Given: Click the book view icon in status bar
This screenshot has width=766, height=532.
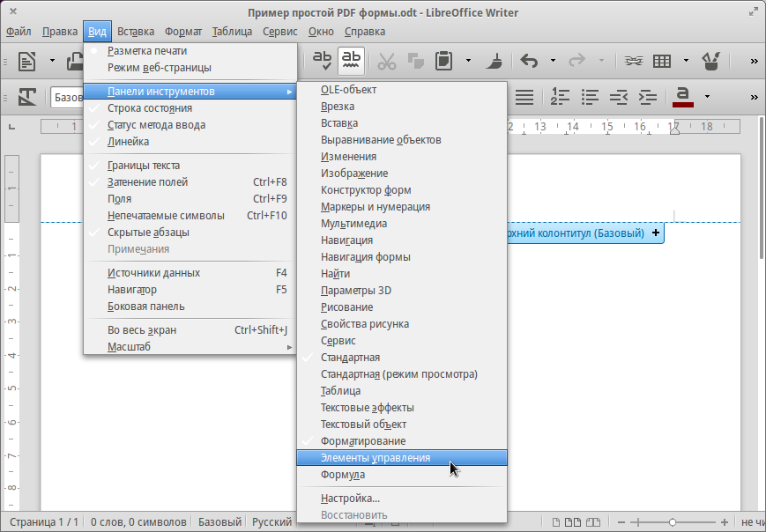Looking at the screenshot, I should coord(593,522).
